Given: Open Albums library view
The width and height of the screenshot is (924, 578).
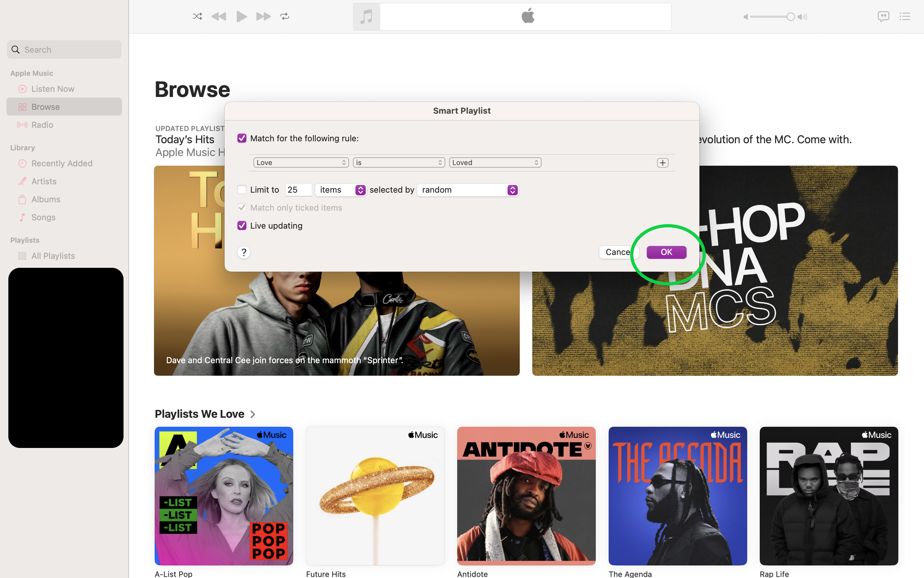Looking at the screenshot, I should point(64,199).
